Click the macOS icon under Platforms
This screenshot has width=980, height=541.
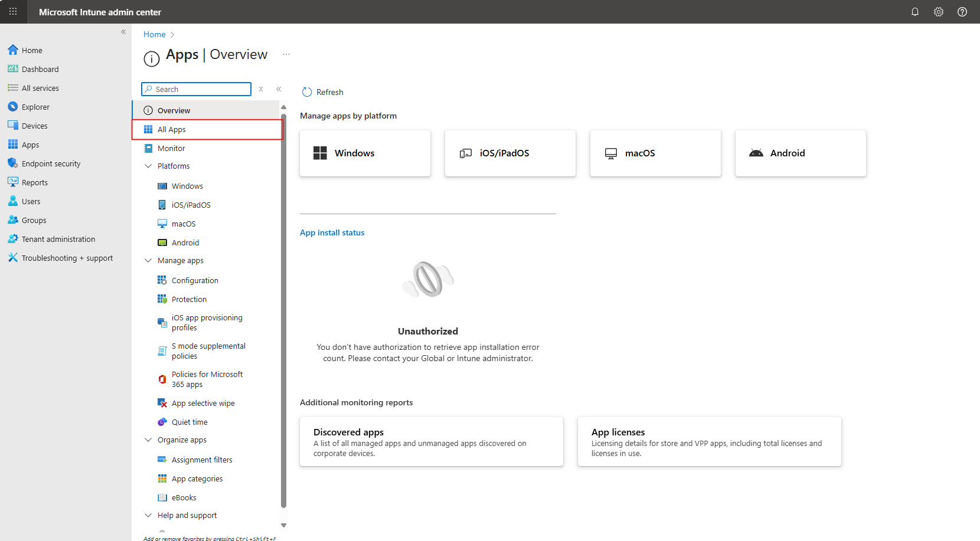pos(162,224)
